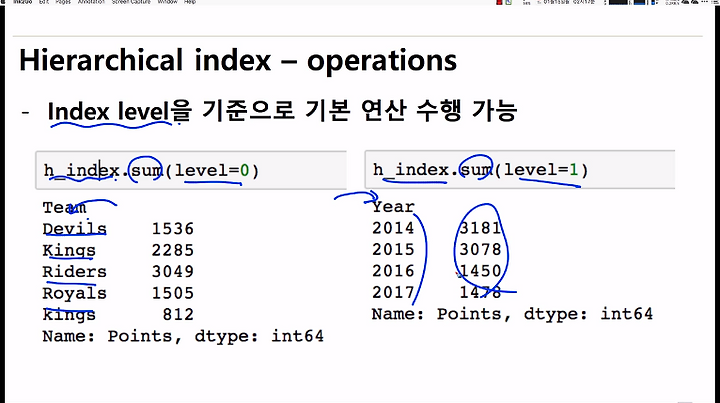Open the Window menu
Screen dimensions: 720x403
point(167,2)
